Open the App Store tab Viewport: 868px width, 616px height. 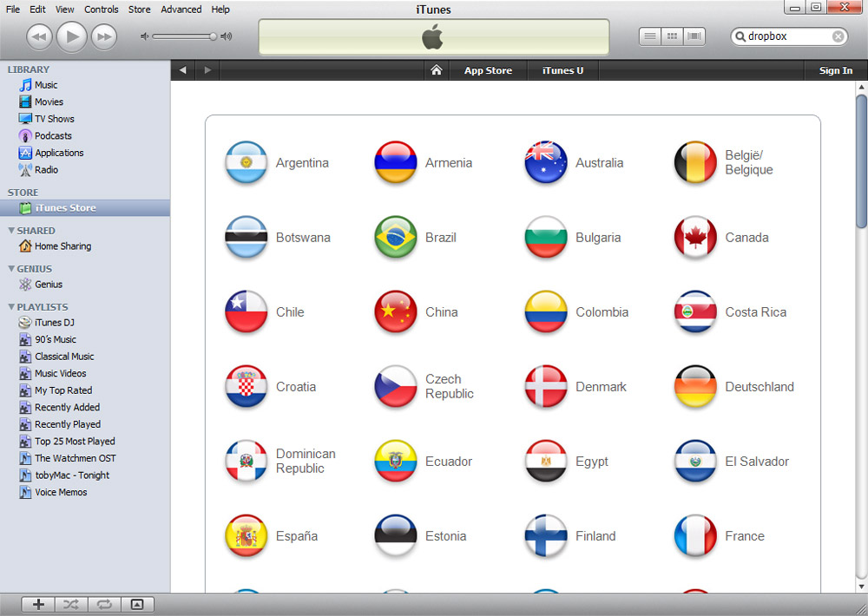click(488, 70)
